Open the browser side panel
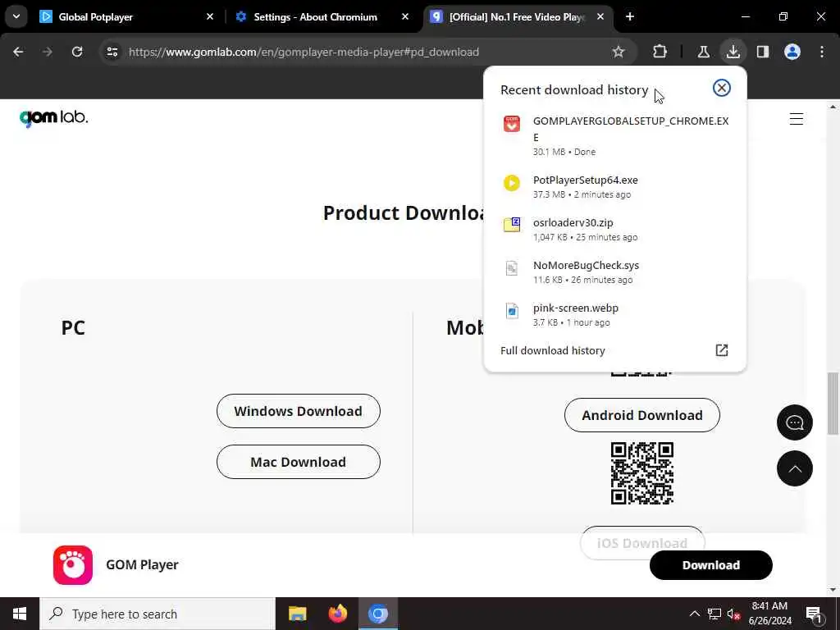840x630 pixels. 763,52
